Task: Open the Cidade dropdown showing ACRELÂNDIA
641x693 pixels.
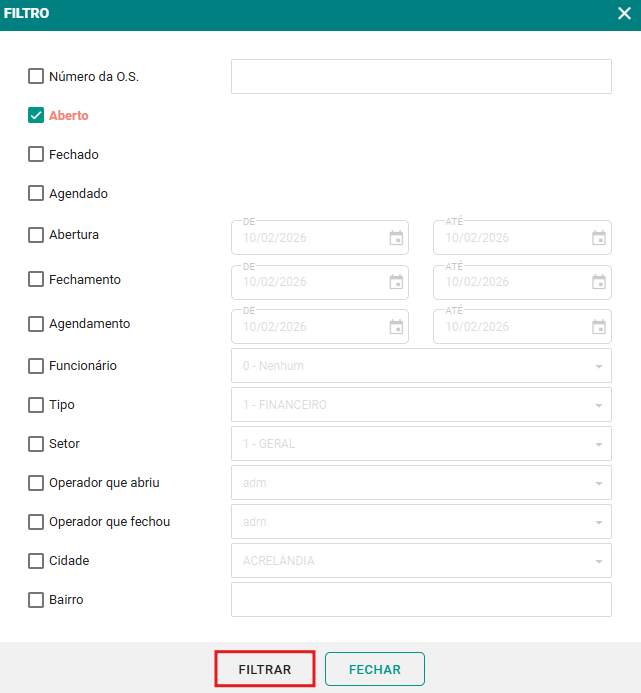Action: 421,561
